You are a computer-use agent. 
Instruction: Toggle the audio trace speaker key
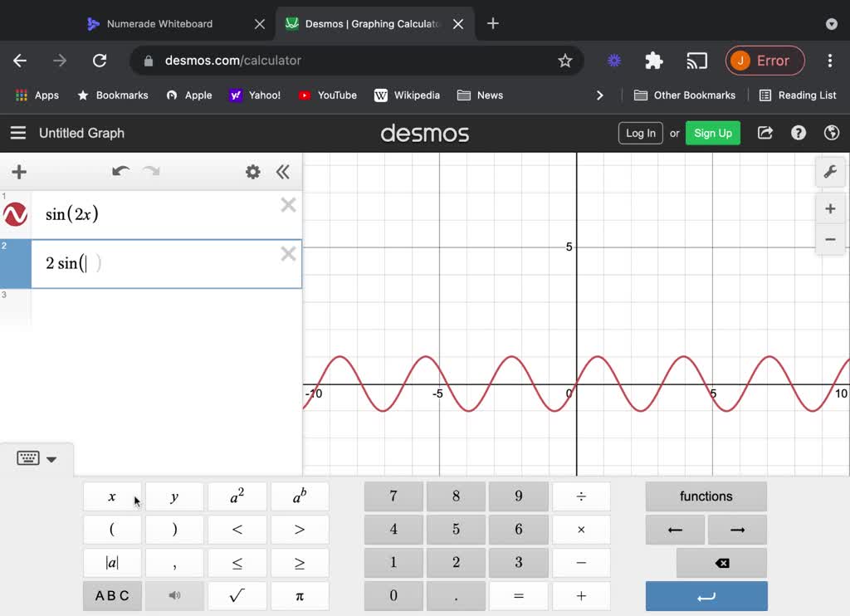[174, 595]
